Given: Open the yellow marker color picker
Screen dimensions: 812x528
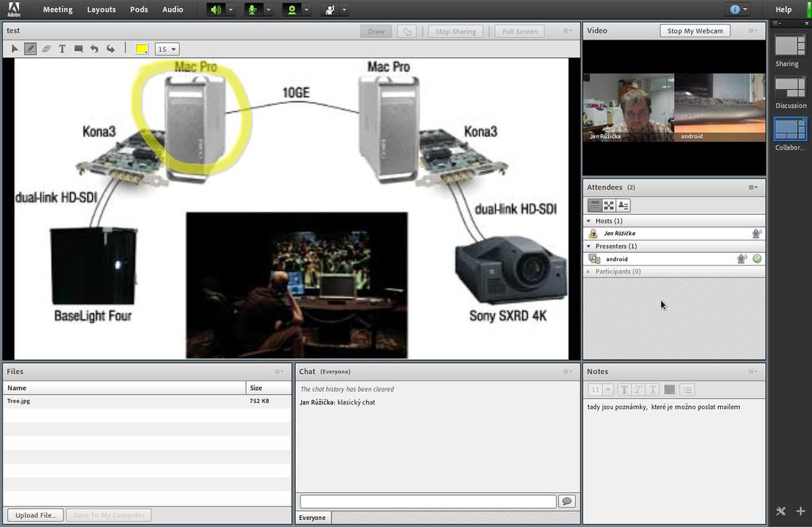Looking at the screenshot, I should (x=142, y=48).
